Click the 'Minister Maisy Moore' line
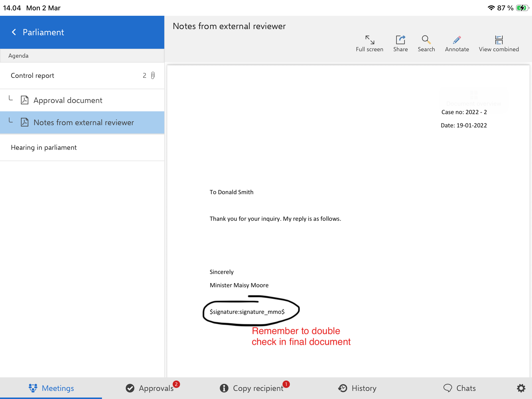Image resolution: width=532 pixels, height=399 pixels. coord(239,285)
